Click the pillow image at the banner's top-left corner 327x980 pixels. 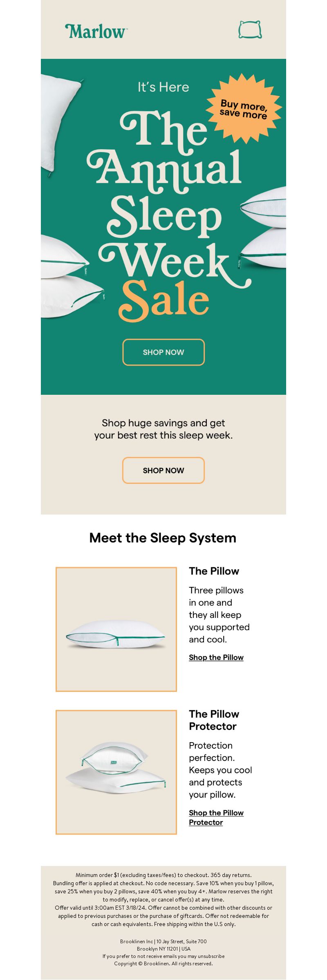(61, 125)
